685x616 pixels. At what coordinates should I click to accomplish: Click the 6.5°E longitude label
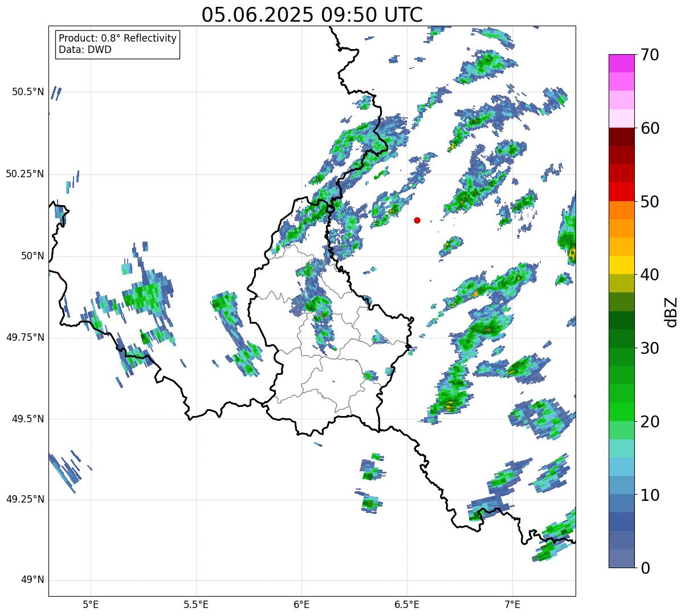407,605
